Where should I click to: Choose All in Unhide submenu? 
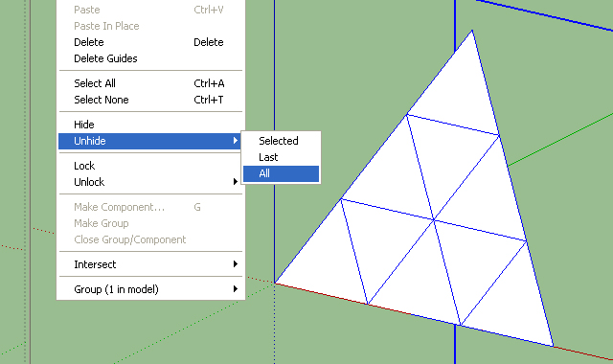pos(281,173)
